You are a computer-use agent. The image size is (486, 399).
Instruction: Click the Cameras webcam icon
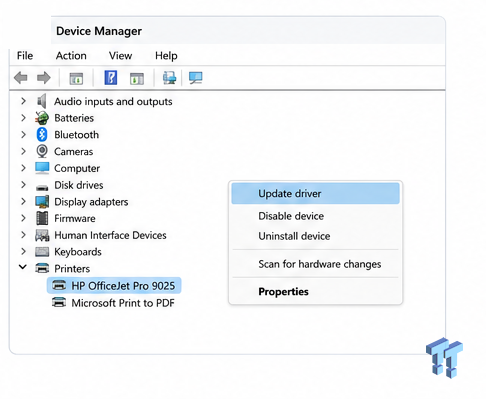42,151
